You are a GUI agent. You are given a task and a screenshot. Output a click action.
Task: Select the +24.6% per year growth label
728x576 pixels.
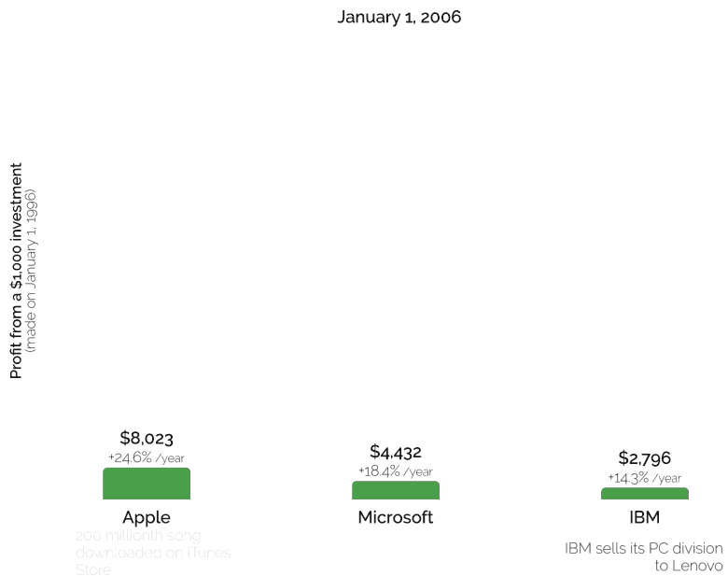[147, 458]
